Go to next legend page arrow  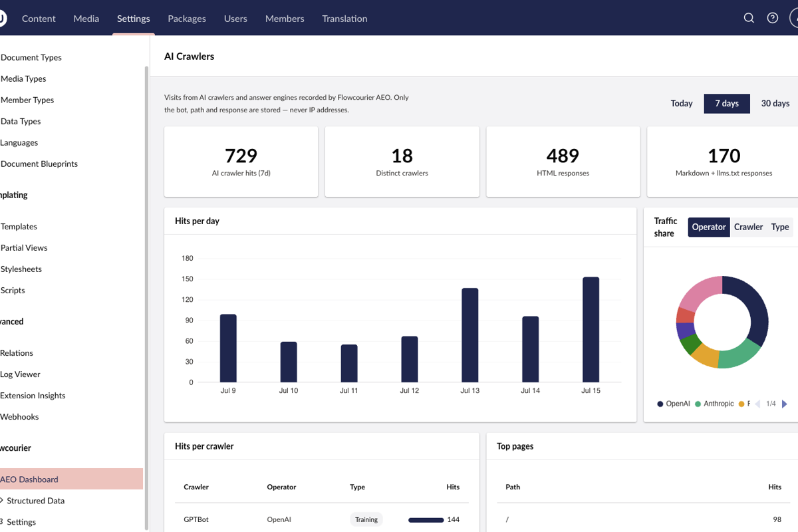[785, 404]
